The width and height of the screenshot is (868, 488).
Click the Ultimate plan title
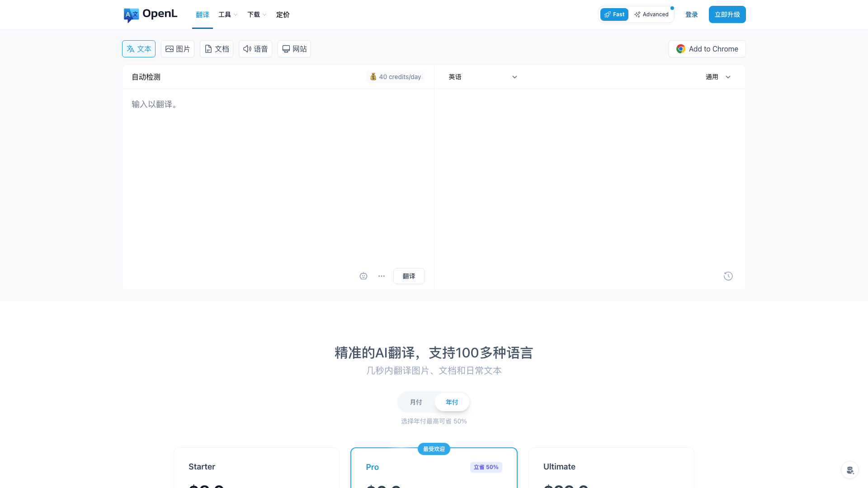pyautogui.click(x=559, y=467)
